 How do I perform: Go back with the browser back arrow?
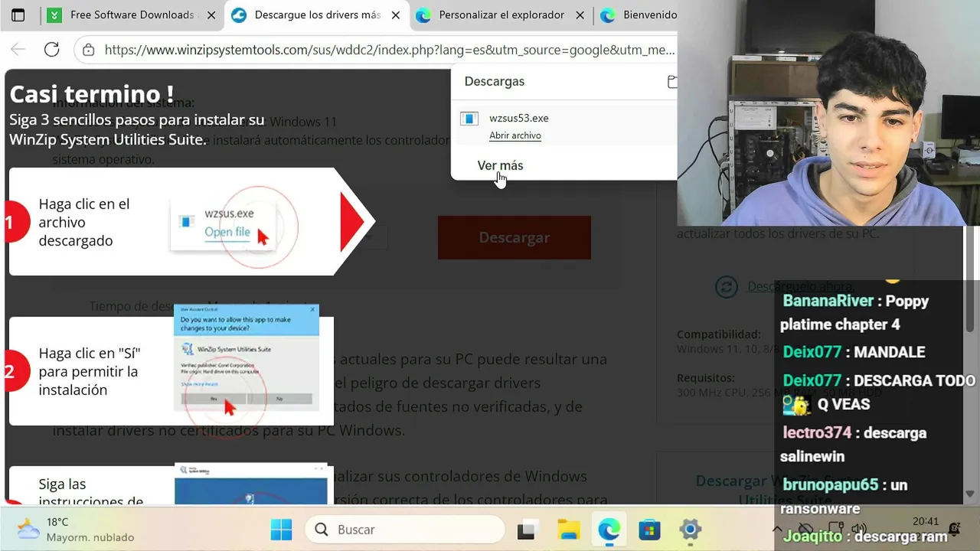(18, 50)
